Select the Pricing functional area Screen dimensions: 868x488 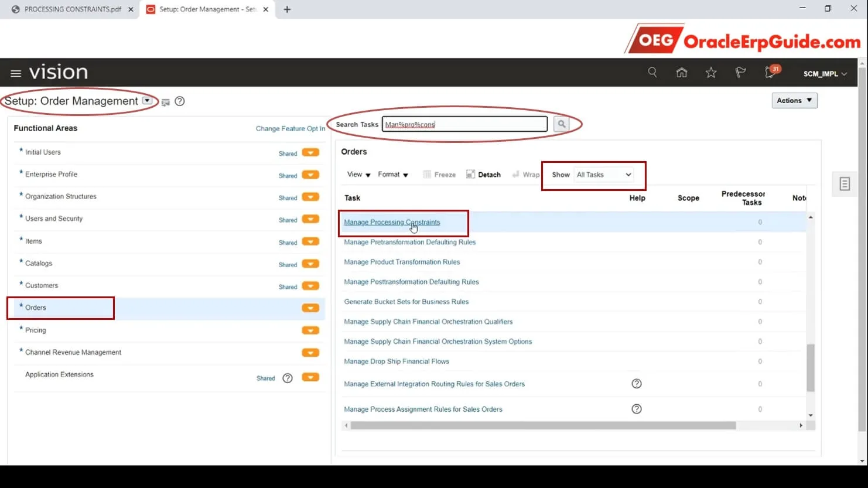[x=36, y=330]
